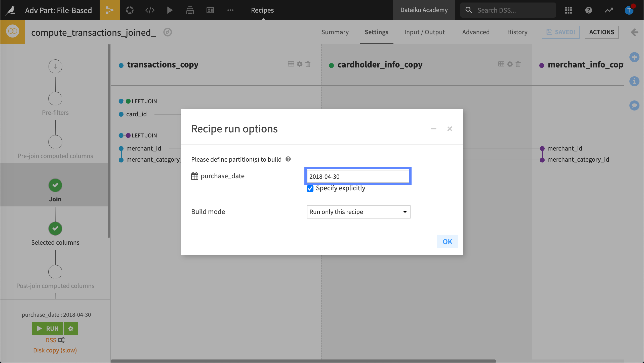Select Build mode dropdown option

[357, 212]
